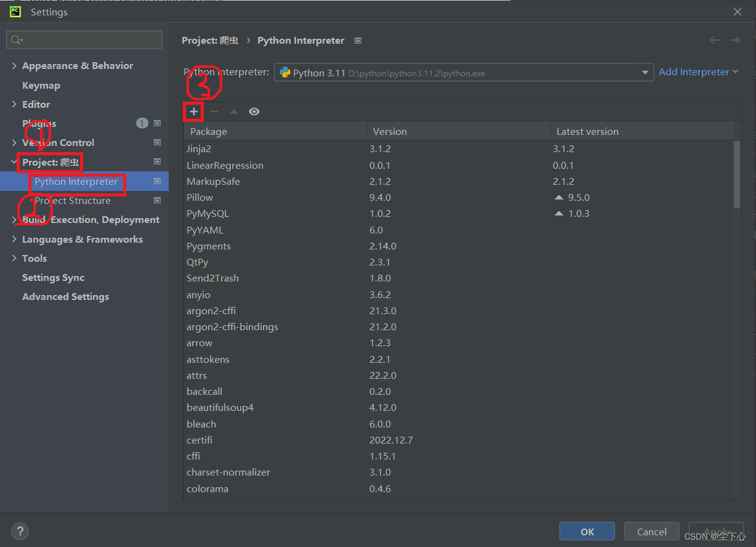Select the QtPy package row
Image resolution: width=756 pixels, height=547 pixels.
pyautogui.click(x=459, y=262)
